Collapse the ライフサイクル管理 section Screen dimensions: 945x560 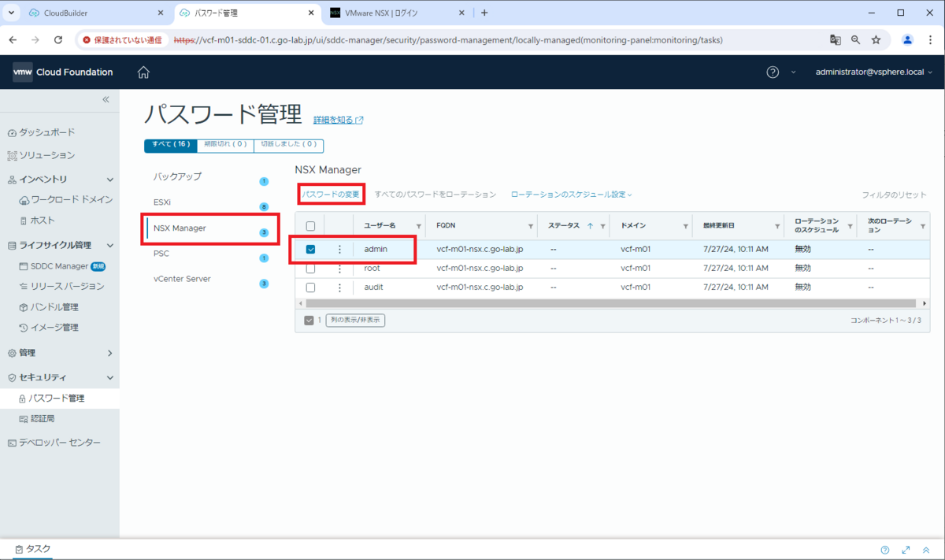point(110,245)
